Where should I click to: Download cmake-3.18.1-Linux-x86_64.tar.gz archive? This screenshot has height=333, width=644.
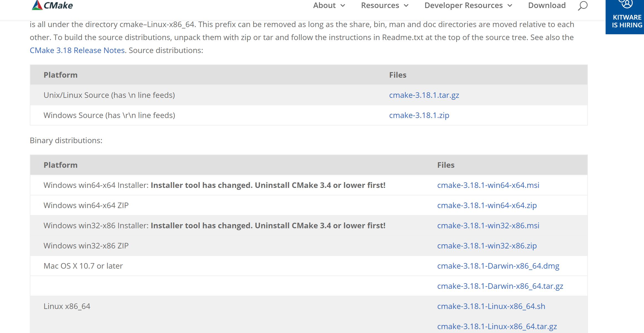[497, 326]
